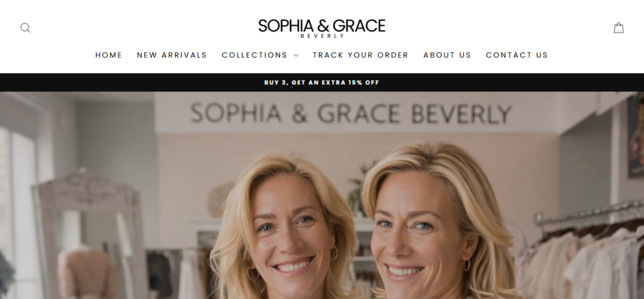
Task: Open the New Arrivals page
Action: point(172,55)
